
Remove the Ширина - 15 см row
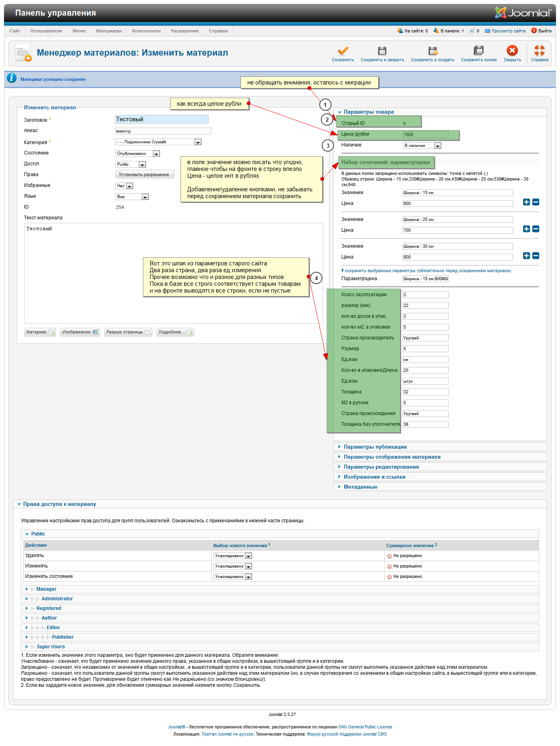point(536,202)
